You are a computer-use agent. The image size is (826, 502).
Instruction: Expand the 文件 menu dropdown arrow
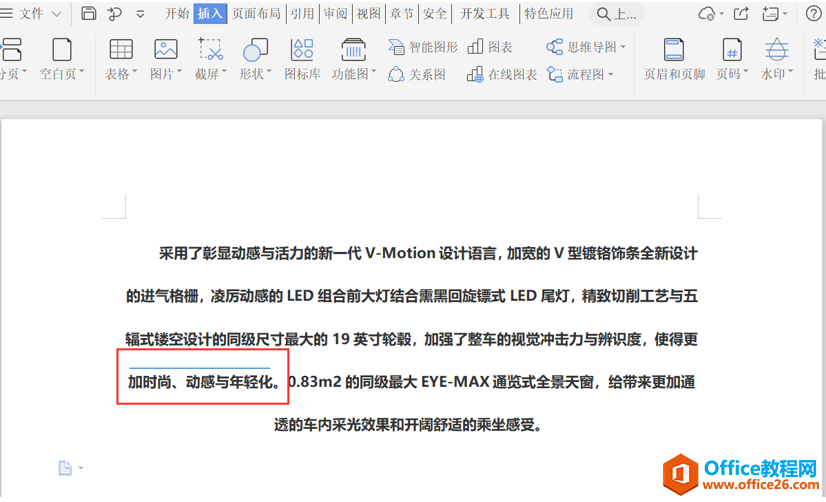(57, 14)
